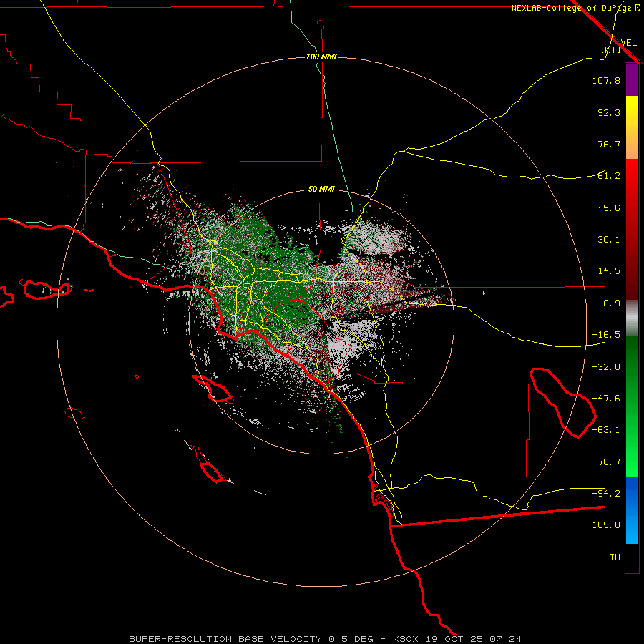Click the 14.5 velocity scale label
644x644 pixels.
pos(609,271)
